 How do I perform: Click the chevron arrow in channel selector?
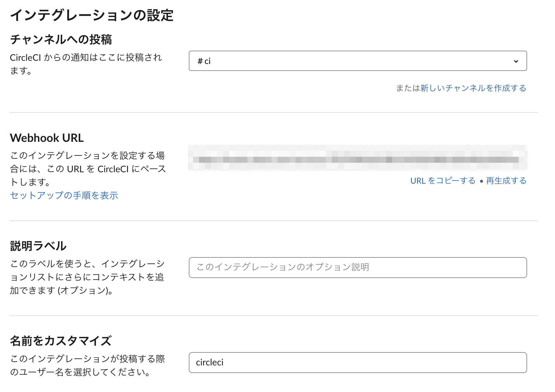(516, 61)
